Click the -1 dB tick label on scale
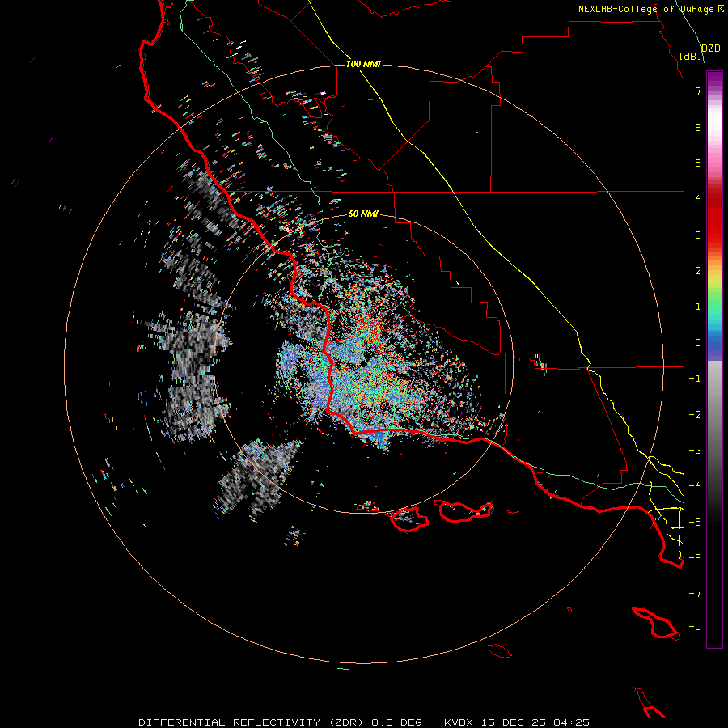 [695, 379]
